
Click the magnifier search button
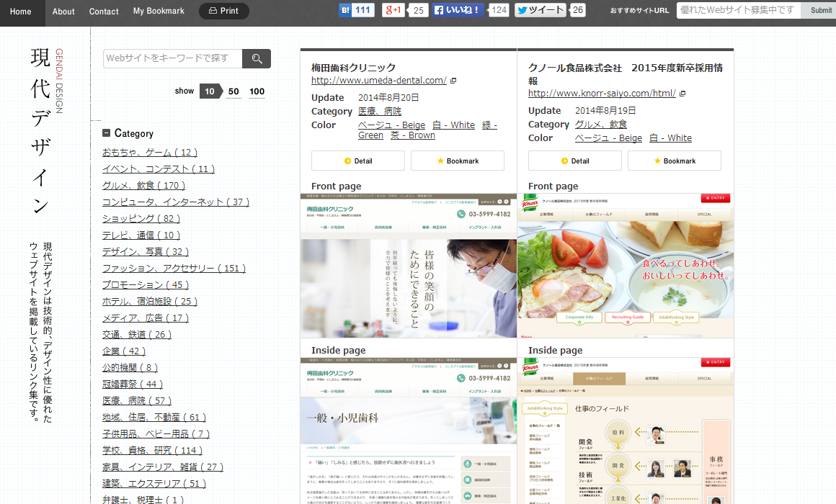point(257,58)
